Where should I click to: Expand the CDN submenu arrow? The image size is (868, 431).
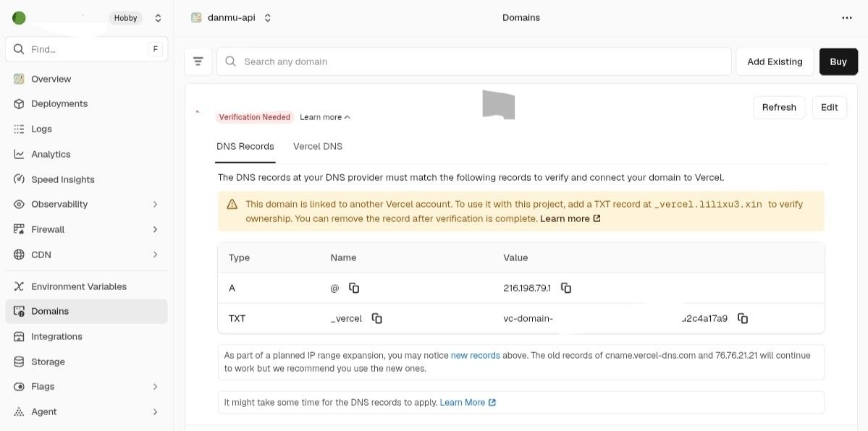[155, 255]
